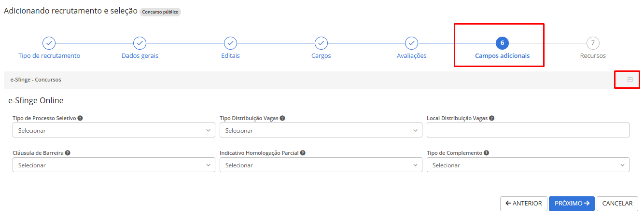Click the PRÓXIMO button
Image resolution: width=644 pixels, height=218 pixels.
(x=572, y=204)
